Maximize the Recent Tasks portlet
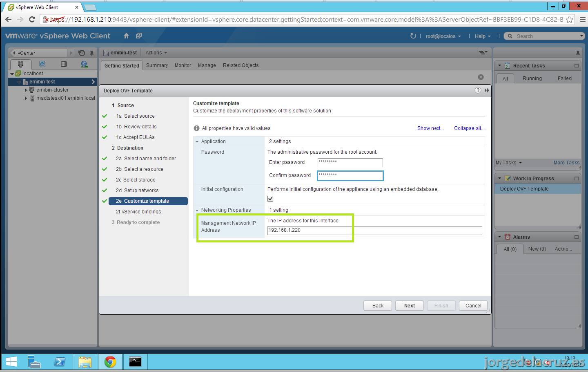588x372 pixels. pos(577,65)
